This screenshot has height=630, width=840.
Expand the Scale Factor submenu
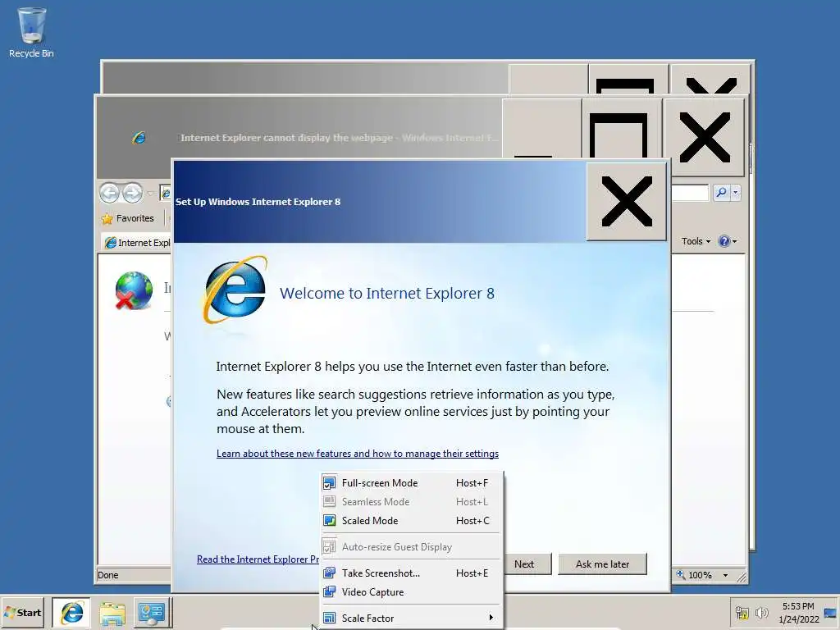coord(411,619)
